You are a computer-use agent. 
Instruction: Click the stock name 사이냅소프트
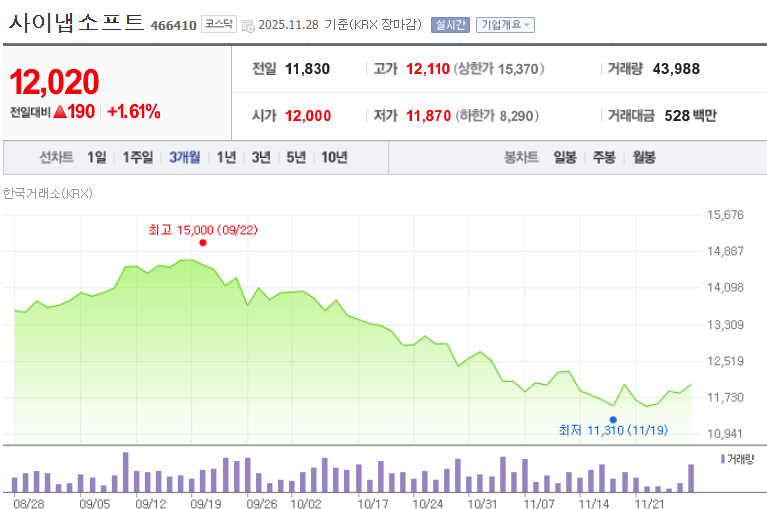click(76, 22)
